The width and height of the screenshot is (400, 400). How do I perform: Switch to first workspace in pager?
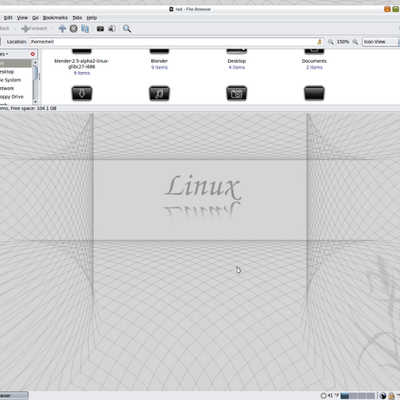coord(345,396)
